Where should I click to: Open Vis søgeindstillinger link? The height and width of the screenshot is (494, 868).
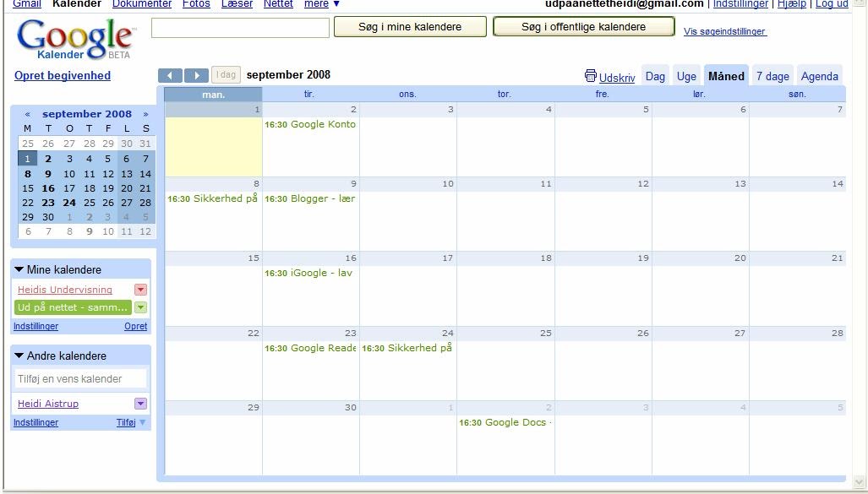pos(725,31)
